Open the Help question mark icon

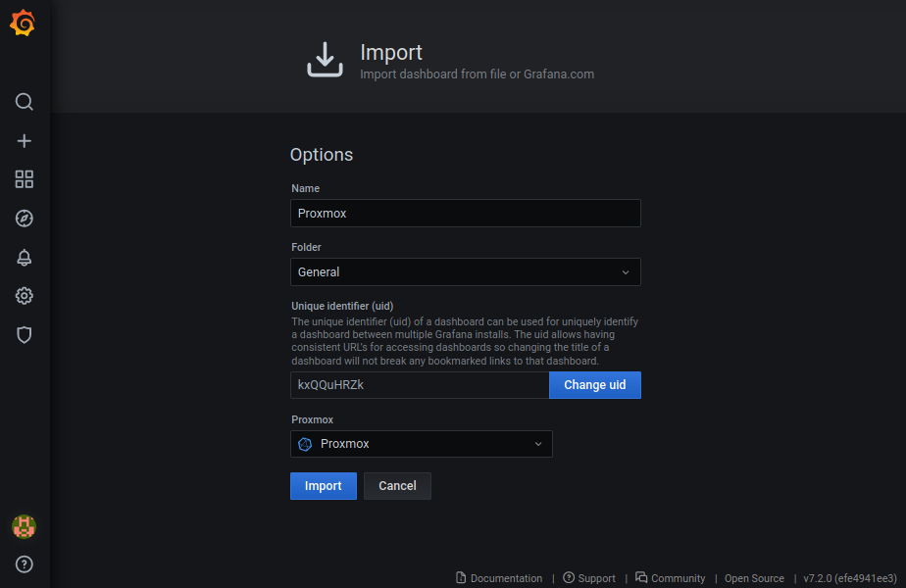(x=24, y=564)
